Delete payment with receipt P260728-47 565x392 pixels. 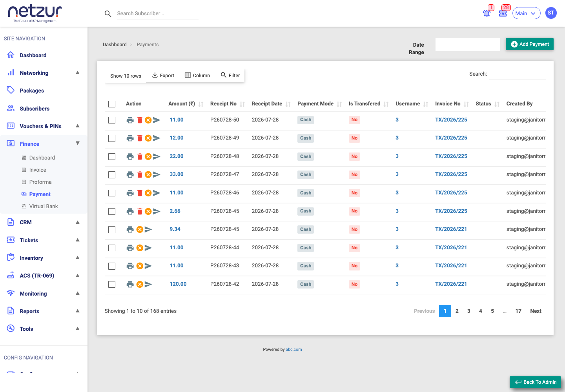pos(140,174)
